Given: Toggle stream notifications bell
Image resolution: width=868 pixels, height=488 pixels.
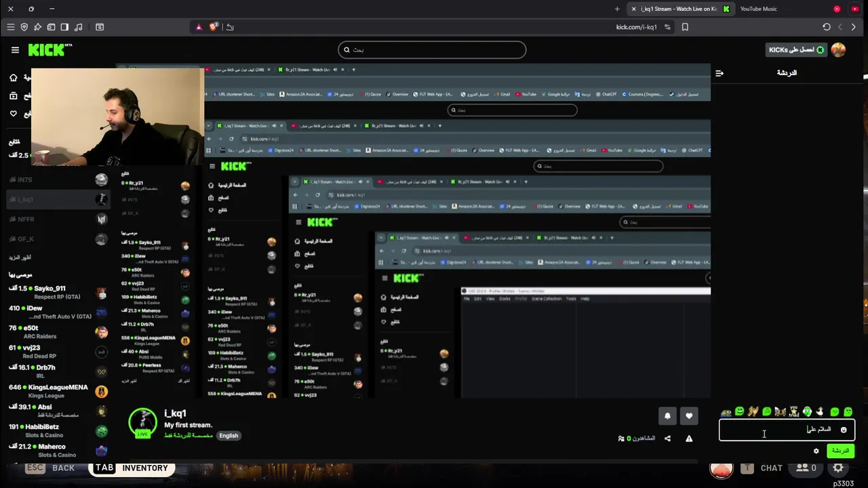Looking at the screenshot, I should click(x=667, y=416).
